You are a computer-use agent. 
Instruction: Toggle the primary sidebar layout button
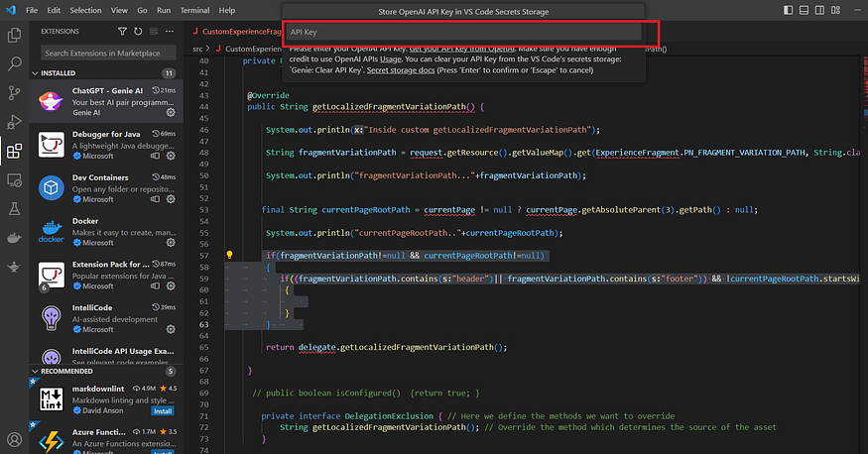click(x=788, y=10)
